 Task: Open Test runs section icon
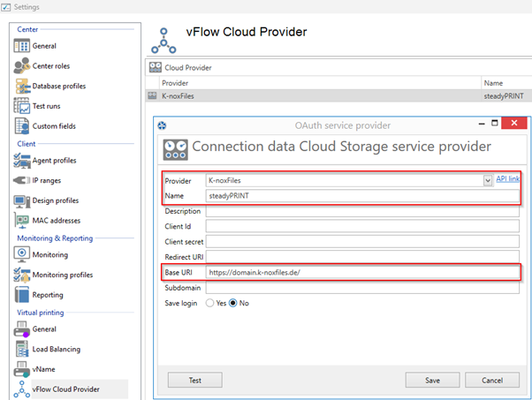[x=22, y=106]
